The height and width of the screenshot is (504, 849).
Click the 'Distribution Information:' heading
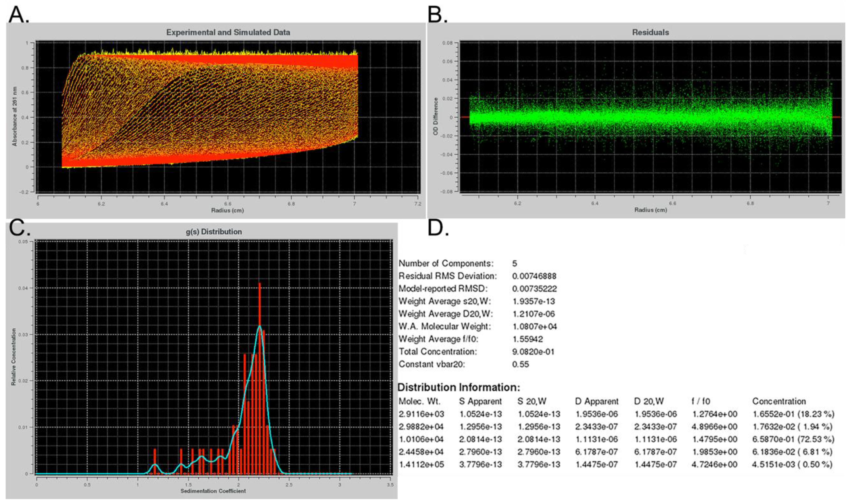459,388
